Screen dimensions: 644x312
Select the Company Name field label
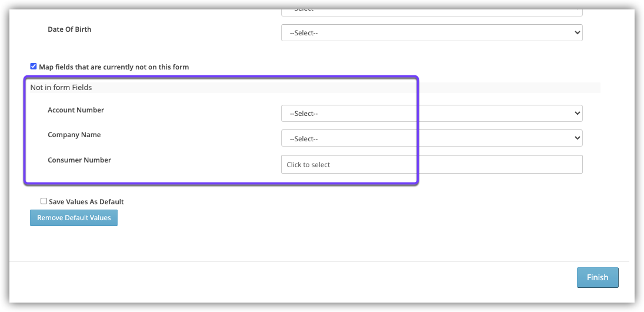point(74,135)
